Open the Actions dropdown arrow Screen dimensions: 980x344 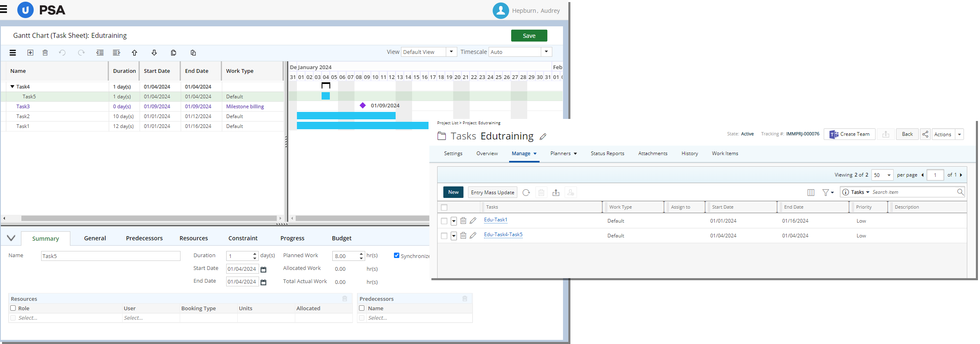point(959,134)
